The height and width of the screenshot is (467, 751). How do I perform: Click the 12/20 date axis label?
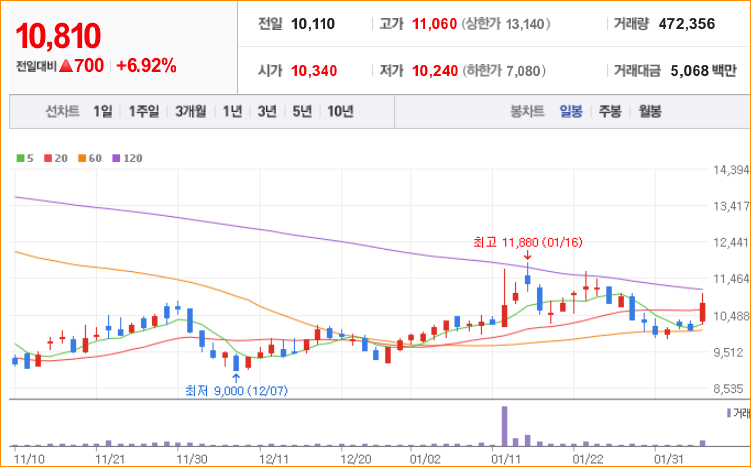[x=356, y=459]
